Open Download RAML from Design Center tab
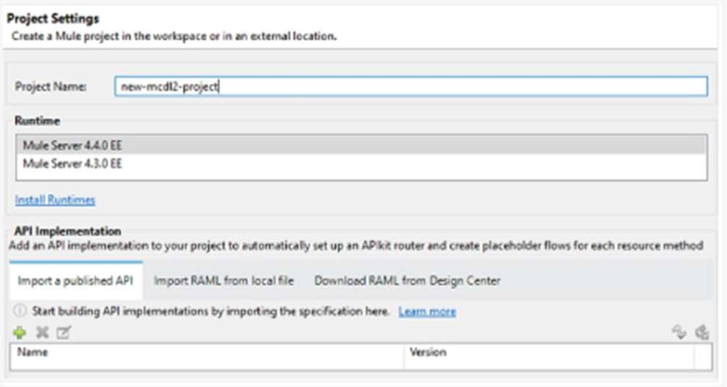727x387 pixels. point(407,280)
